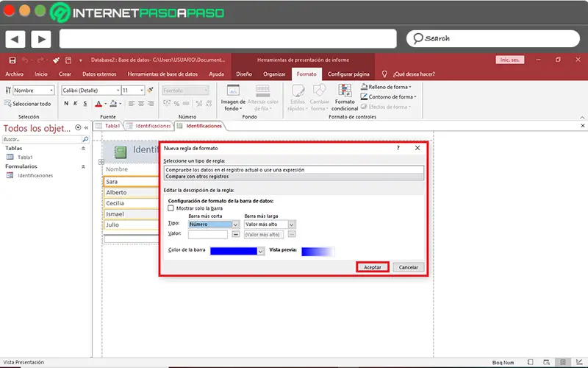Click the Alternar color de fila button
The image size is (588, 368).
click(263, 98)
